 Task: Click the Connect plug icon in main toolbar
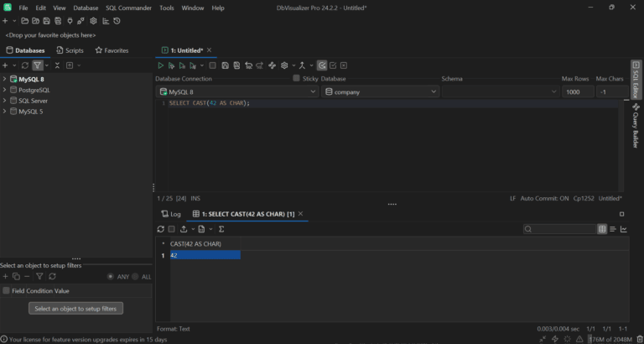tap(70, 21)
